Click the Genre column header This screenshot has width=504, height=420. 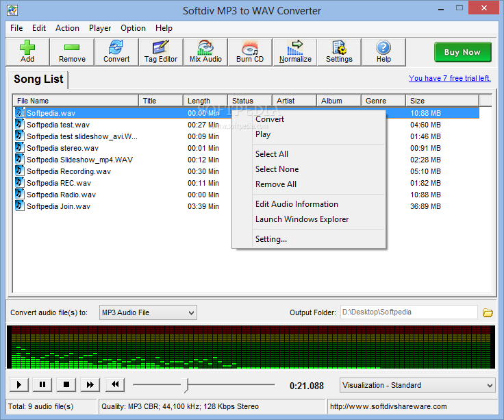tap(383, 101)
